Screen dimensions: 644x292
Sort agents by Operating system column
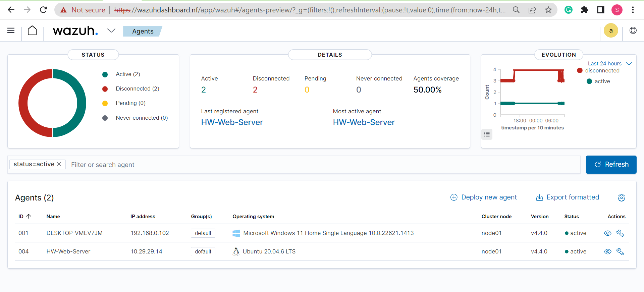253,217
